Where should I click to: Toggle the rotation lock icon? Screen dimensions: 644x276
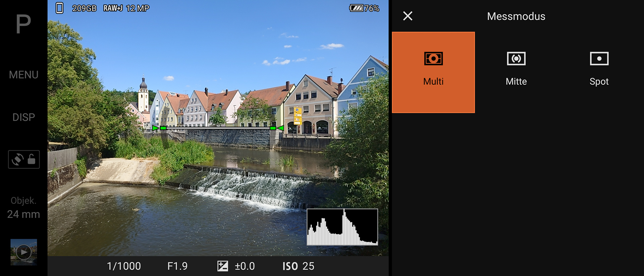coord(24,159)
